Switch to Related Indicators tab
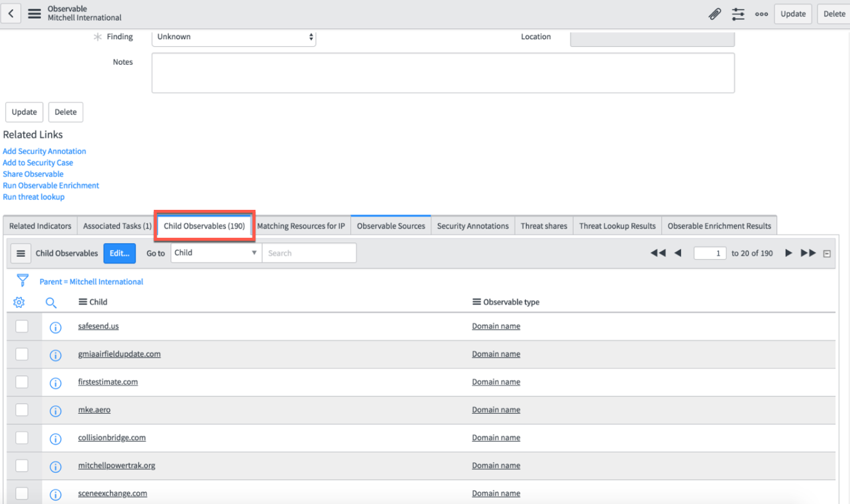850x504 pixels. tap(40, 226)
